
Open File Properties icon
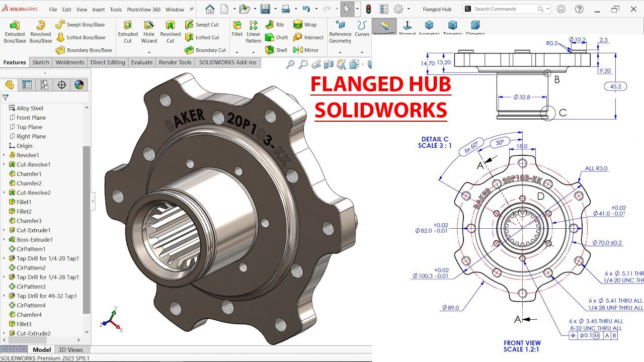[x=384, y=9]
